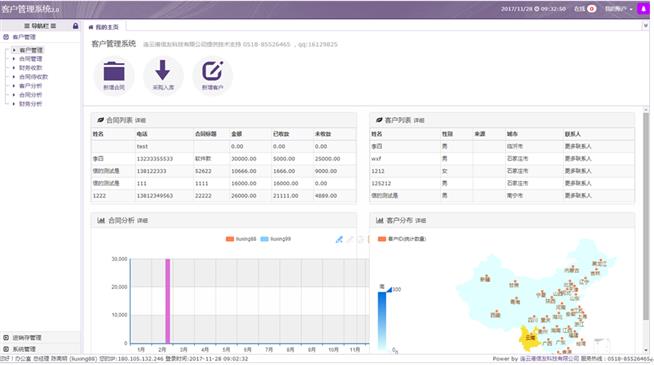Click the purple folder icon for new contract
The image size is (654, 365).
point(114,71)
